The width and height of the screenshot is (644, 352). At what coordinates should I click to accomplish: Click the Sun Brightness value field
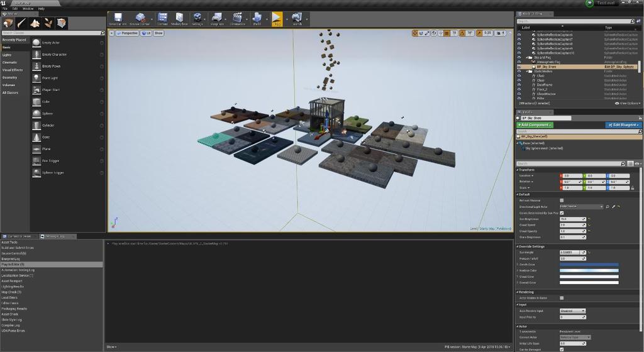572,219
